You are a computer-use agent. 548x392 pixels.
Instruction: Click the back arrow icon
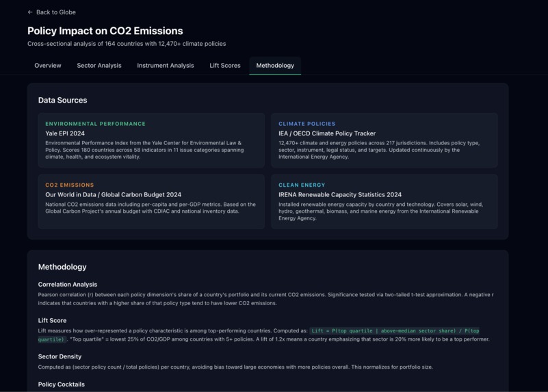(30, 12)
